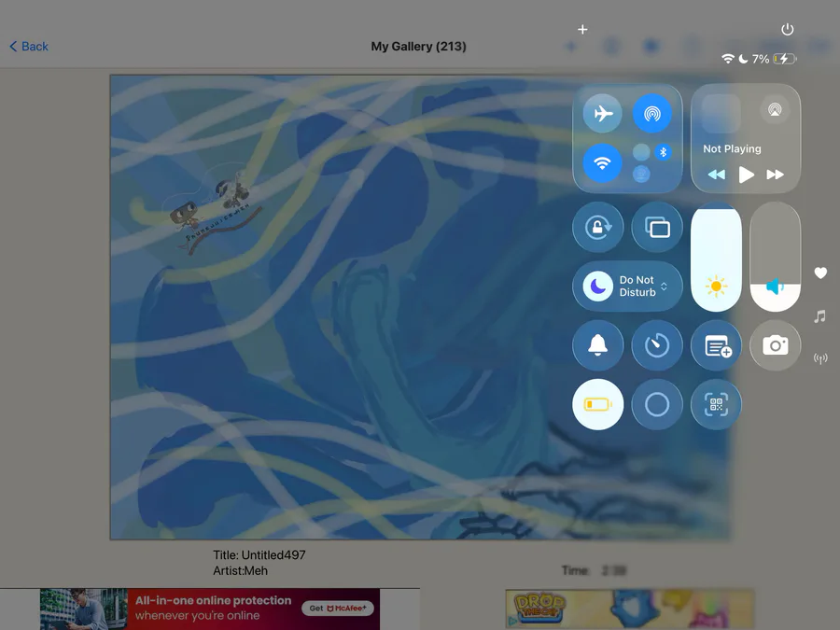Open Screen Mirroring
The image size is (840, 630).
(657, 227)
